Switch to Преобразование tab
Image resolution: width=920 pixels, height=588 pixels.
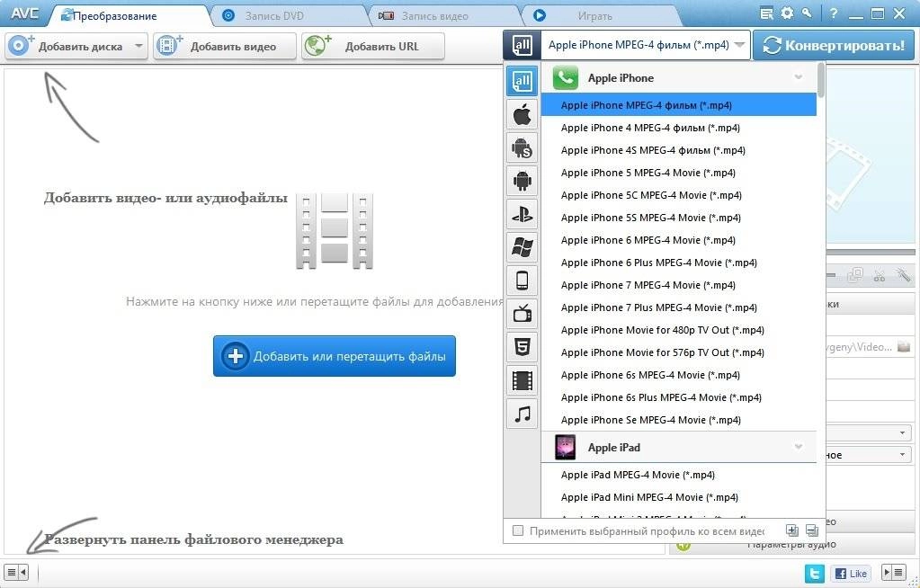(114, 16)
